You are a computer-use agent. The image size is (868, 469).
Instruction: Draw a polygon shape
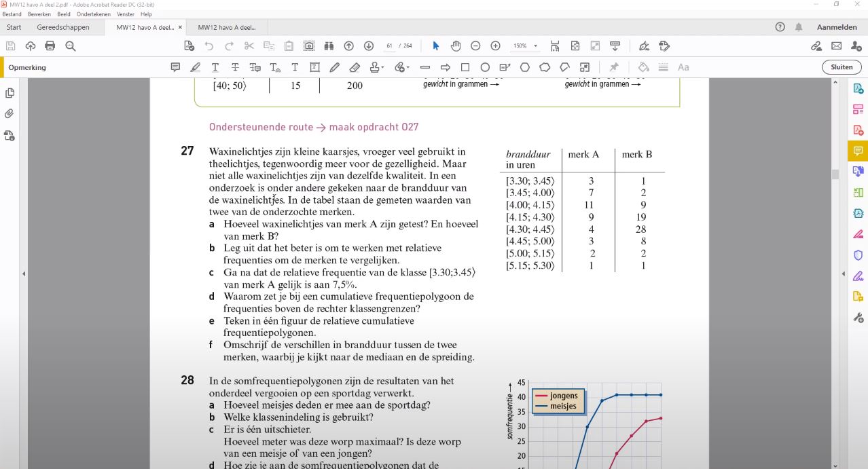[525, 67]
